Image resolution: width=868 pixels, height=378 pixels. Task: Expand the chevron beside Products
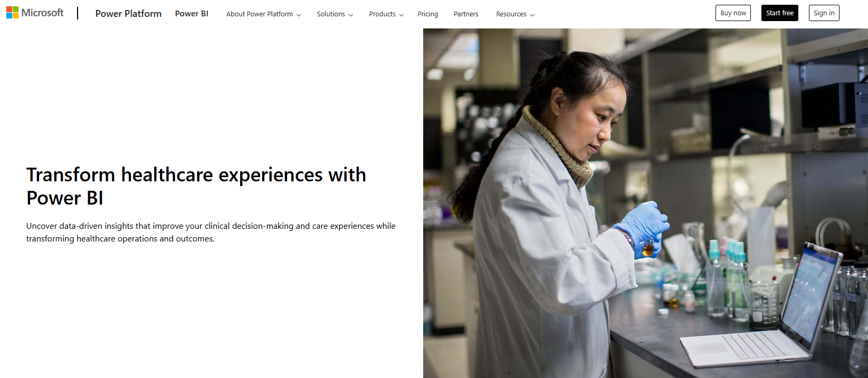tap(402, 15)
